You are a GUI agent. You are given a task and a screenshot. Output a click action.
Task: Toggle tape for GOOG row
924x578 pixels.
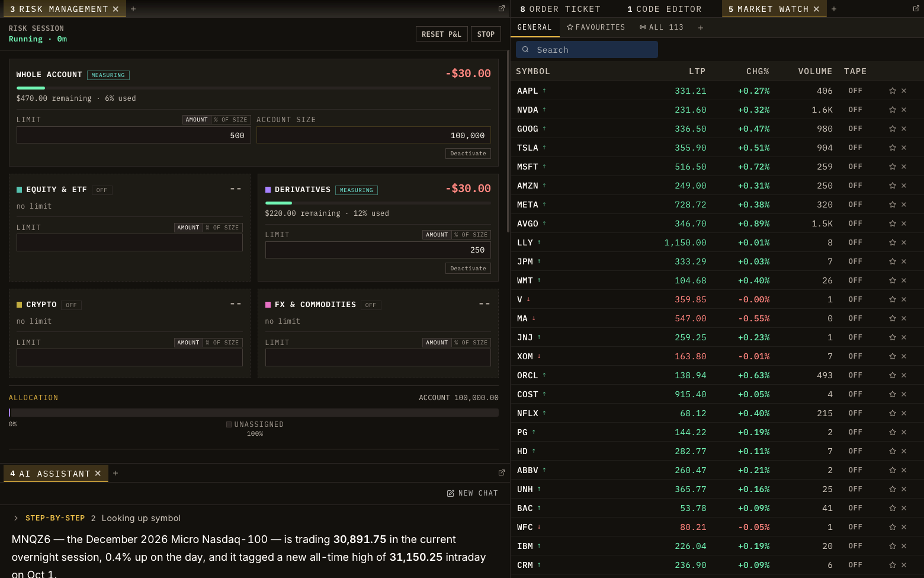(855, 129)
